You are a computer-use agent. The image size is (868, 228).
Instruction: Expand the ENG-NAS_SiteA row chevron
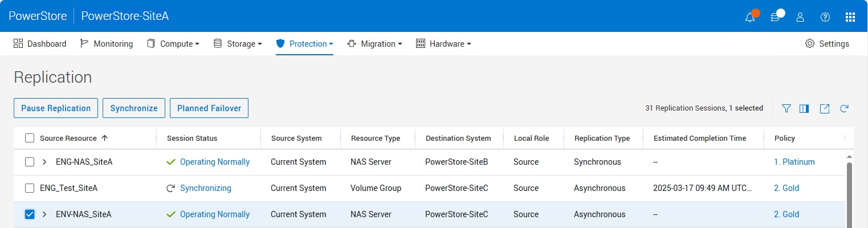(x=44, y=162)
